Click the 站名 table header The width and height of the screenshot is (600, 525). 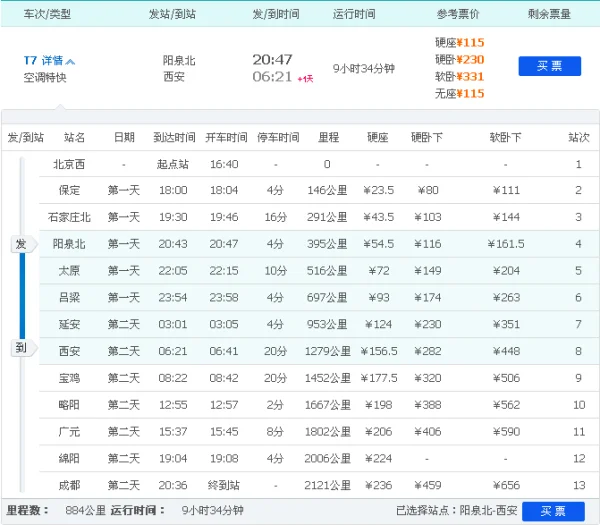[x=74, y=137]
